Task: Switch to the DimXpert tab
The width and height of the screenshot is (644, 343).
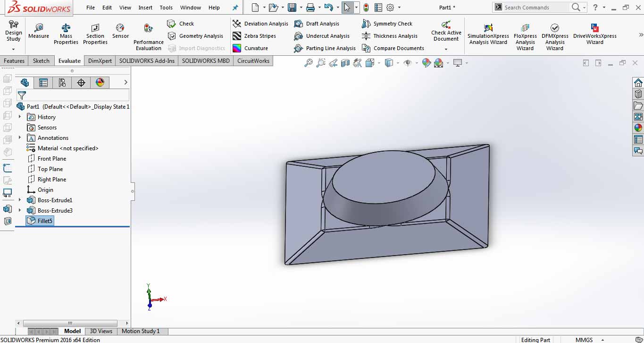Action: [100, 60]
